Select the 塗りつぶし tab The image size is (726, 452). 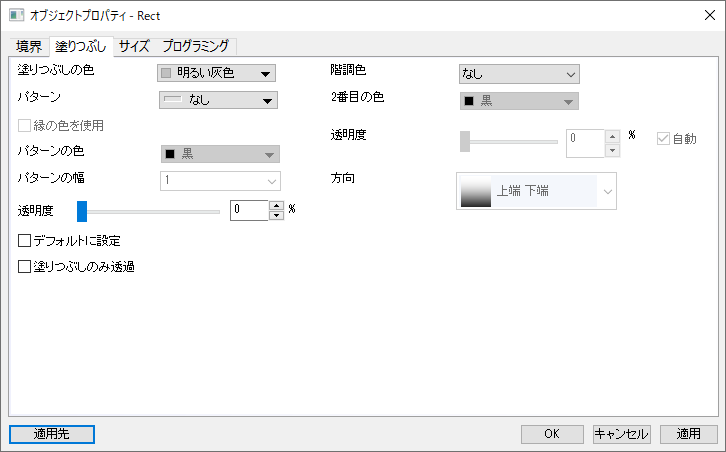pyautogui.click(x=81, y=46)
